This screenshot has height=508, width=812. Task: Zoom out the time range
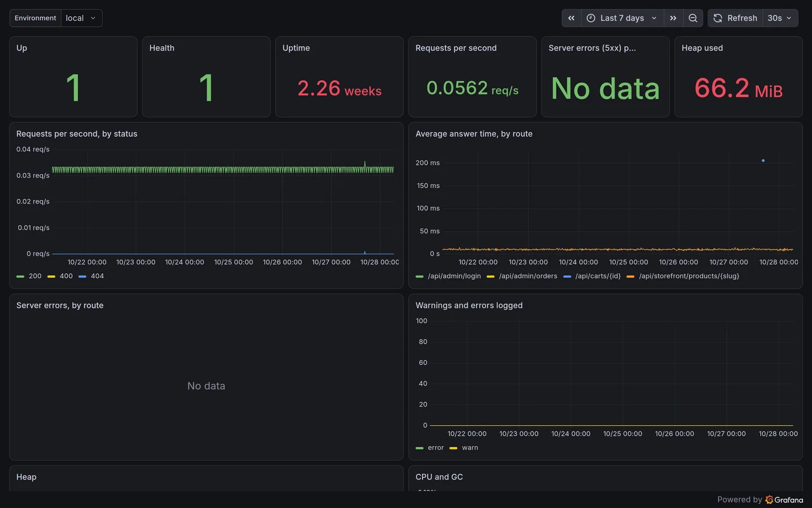coord(693,18)
